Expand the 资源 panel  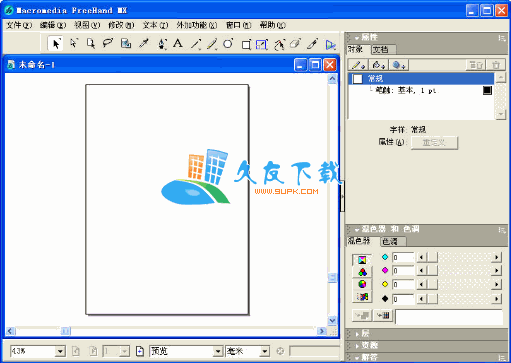click(x=357, y=345)
